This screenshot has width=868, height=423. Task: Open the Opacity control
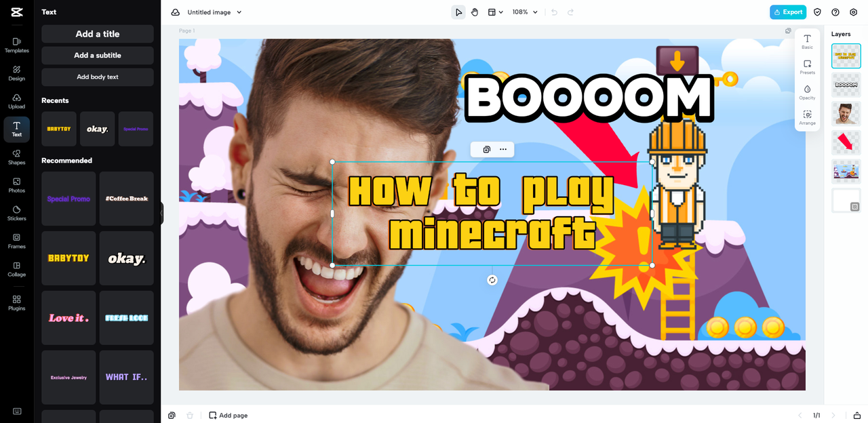pos(807,92)
